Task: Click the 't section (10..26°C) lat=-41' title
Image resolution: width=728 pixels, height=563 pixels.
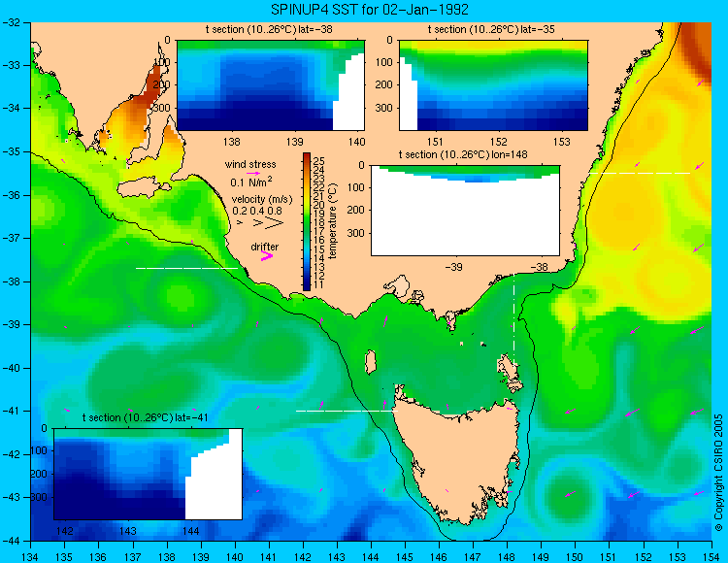Action: pyautogui.click(x=145, y=417)
